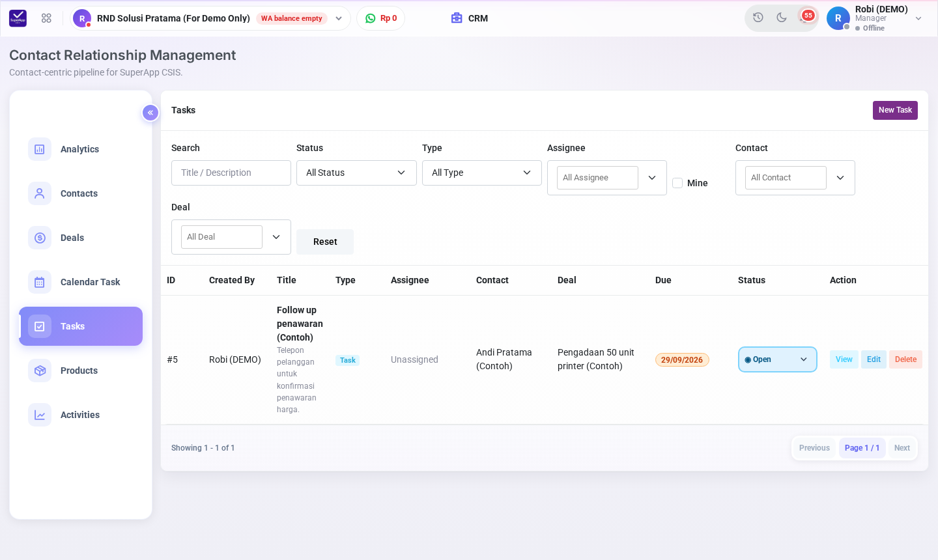
Task: Open Products in the sidebar
Action: (x=81, y=371)
